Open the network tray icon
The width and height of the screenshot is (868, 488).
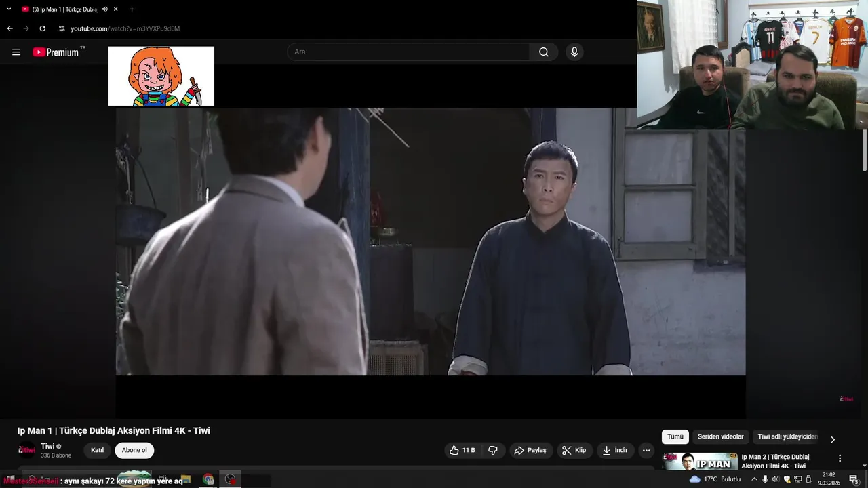click(798, 479)
